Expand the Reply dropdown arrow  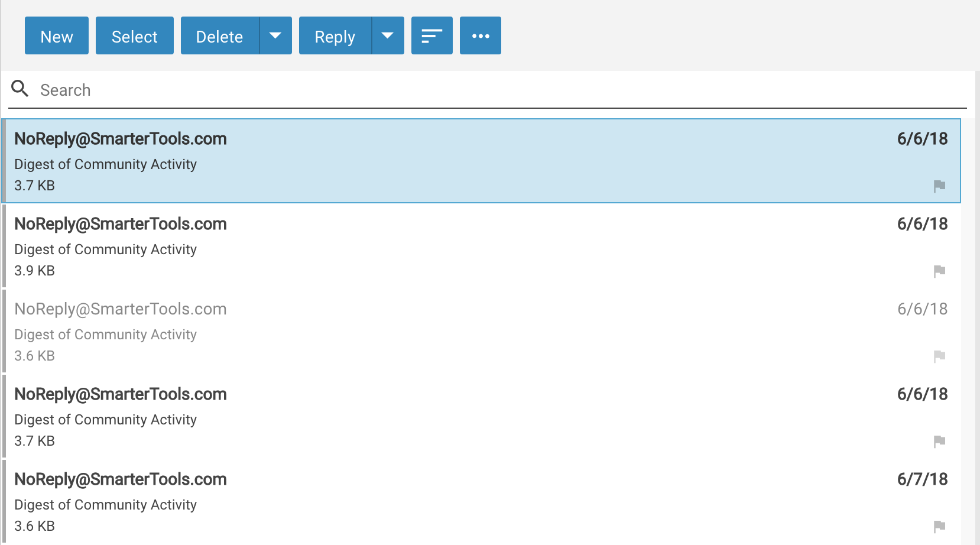tap(388, 36)
